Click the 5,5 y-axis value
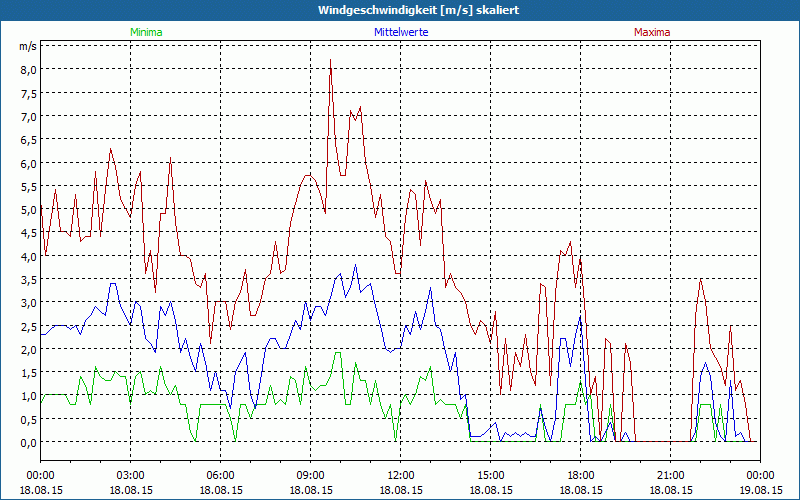Screen dimensions: 800x500 coord(28,187)
